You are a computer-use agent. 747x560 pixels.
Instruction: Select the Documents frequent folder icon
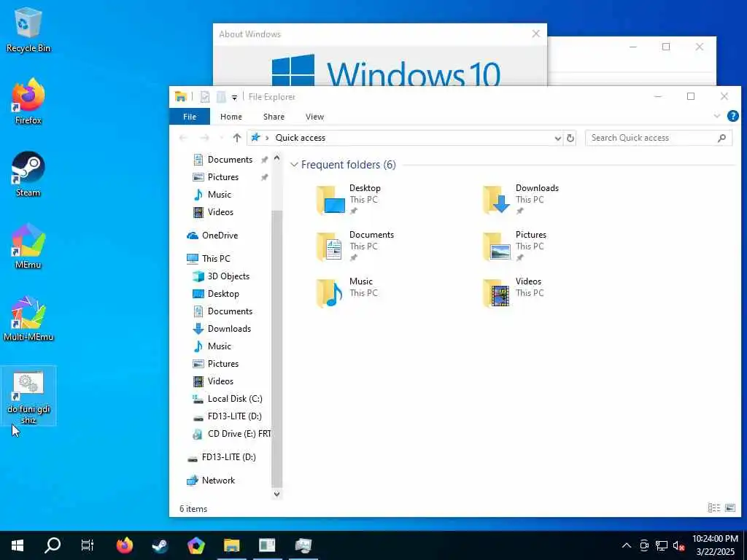coord(329,246)
